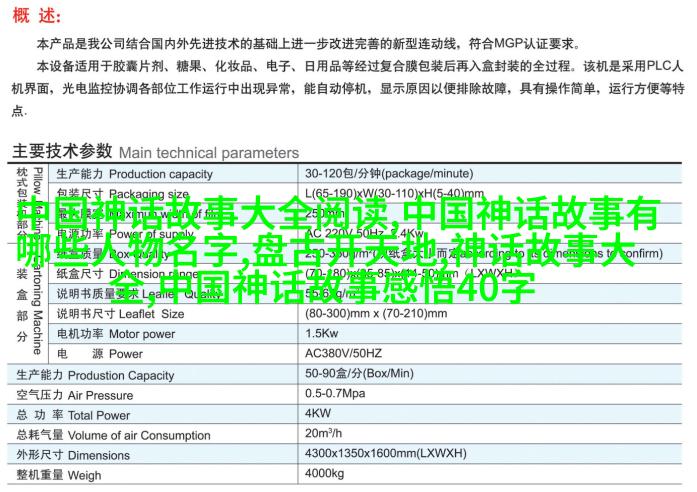Select the '4300x1350x1600mm(LXWXH)' value
The width and height of the screenshot is (697, 492).
coord(386,453)
